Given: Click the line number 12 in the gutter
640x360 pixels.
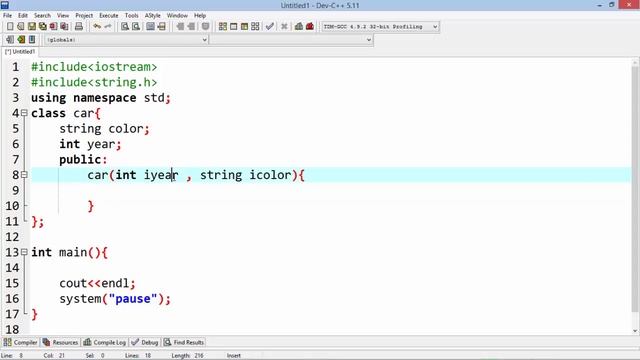Looking at the screenshot, I should point(12,237).
